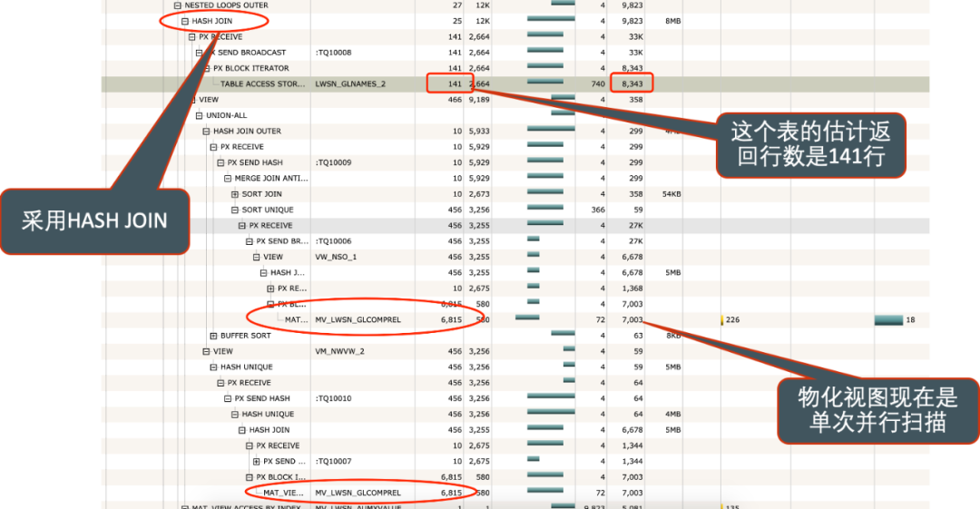Click the teal activity bar beside 18
Image resolution: width=980 pixels, height=509 pixels.
[x=888, y=320]
